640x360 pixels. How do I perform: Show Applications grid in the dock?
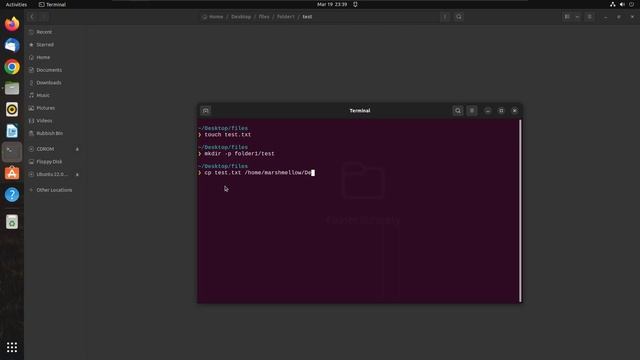[12, 347]
